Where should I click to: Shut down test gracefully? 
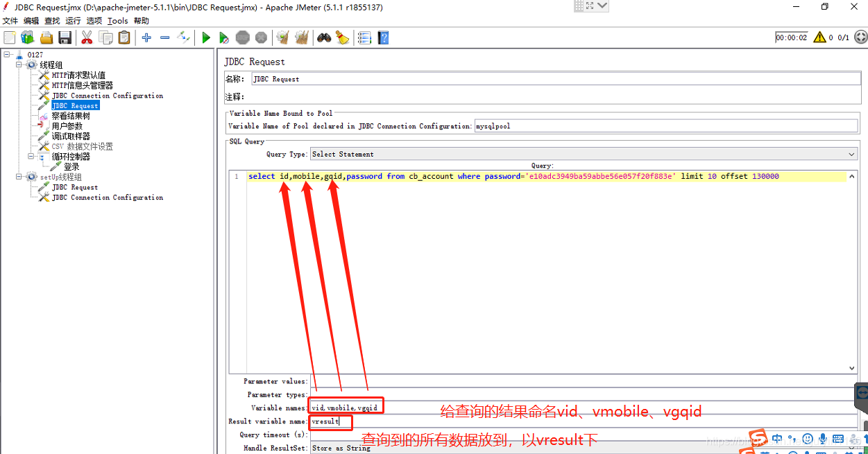[x=261, y=37]
